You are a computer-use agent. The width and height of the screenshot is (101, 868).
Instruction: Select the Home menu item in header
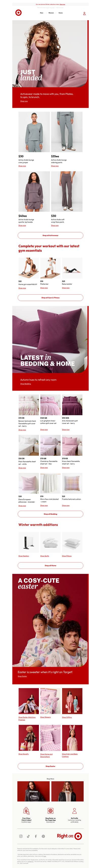point(61,13)
